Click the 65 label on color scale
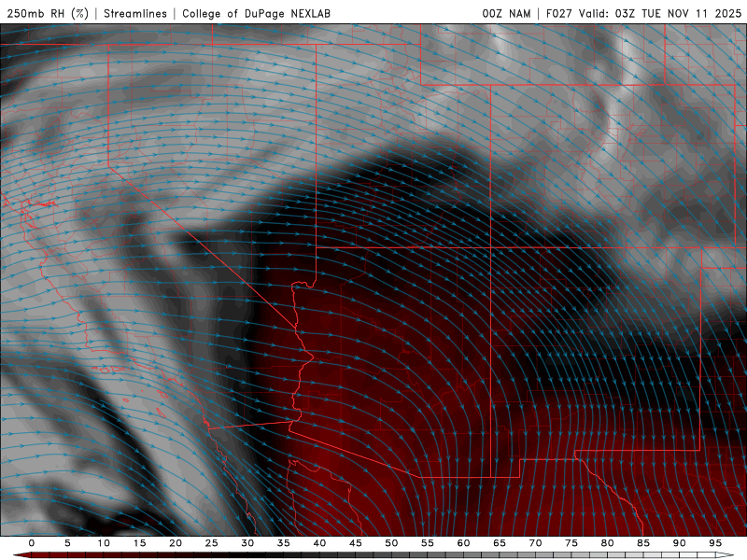This screenshot has width=747, height=560. click(500, 543)
